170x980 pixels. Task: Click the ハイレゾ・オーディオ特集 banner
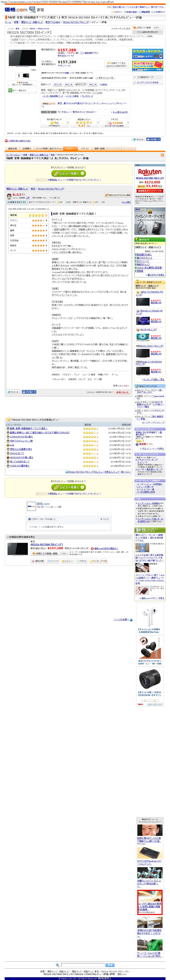point(149,221)
